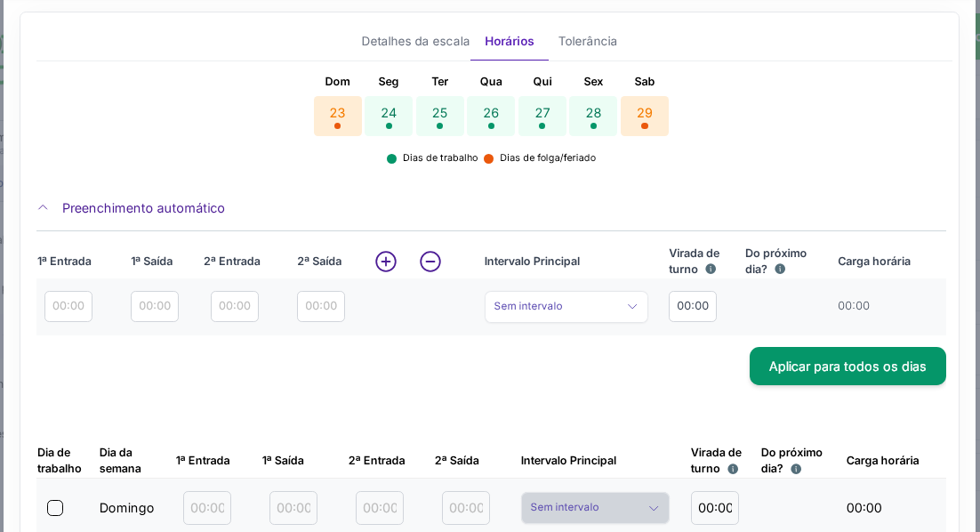Open Intervalo Principal dropdown in auto-fill row

pos(566,306)
